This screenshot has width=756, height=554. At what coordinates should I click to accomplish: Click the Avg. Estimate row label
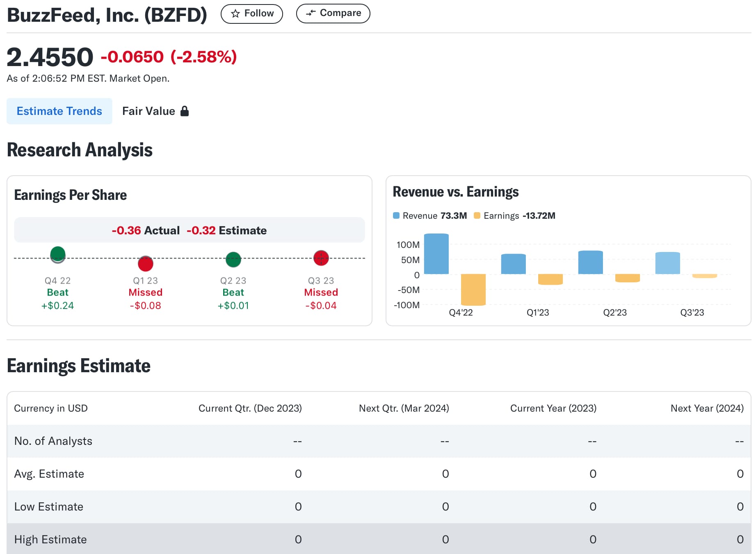pos(49,474)
